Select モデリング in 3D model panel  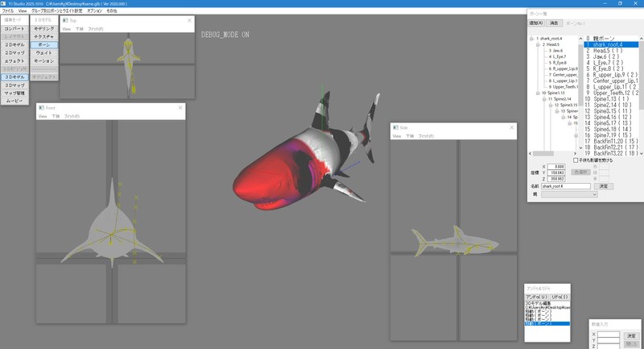(44, 29)
